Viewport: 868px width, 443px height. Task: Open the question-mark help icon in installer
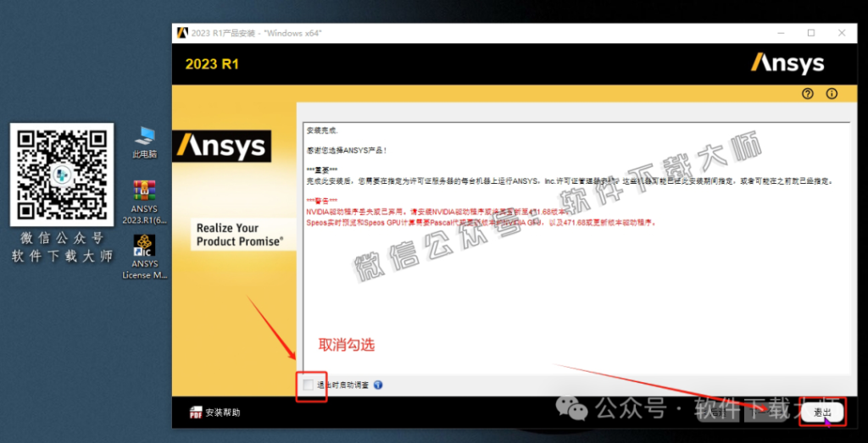(x=808, y=93)
